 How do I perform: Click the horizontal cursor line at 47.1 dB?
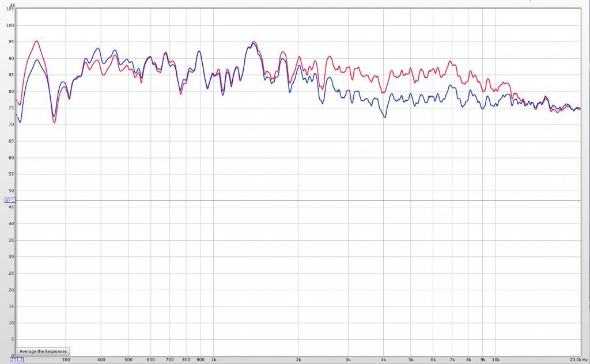point(299,200)
